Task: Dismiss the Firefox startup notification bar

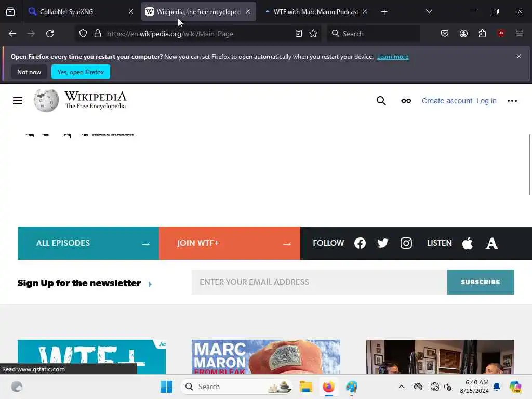Action: click(x=519, y=56)
